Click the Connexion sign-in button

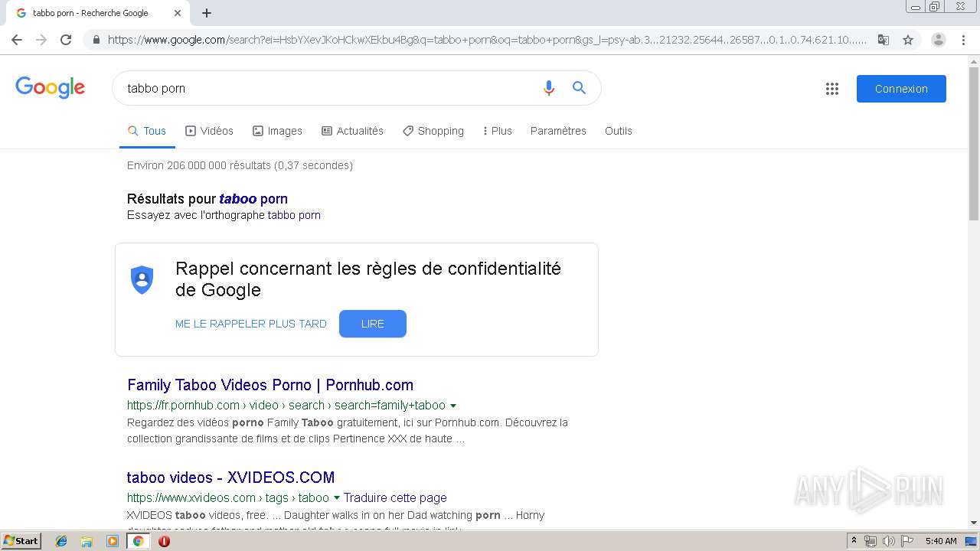(x=901, y=89)
